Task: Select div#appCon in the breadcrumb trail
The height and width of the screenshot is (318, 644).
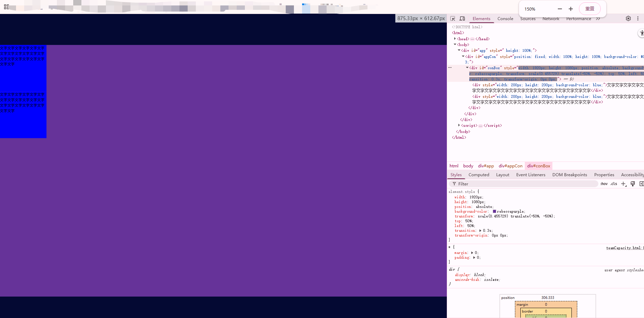Action: point(511,166)
